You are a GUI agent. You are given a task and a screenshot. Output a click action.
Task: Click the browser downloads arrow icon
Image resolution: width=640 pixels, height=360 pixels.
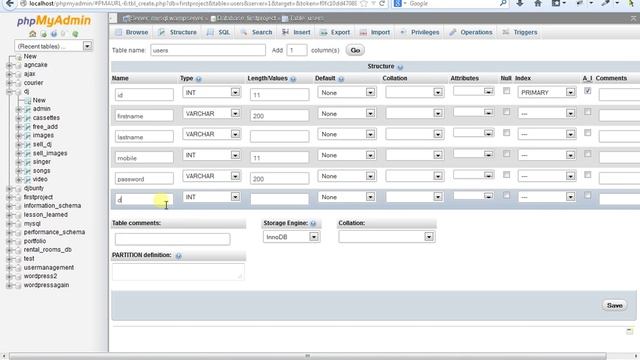point(520,3)
